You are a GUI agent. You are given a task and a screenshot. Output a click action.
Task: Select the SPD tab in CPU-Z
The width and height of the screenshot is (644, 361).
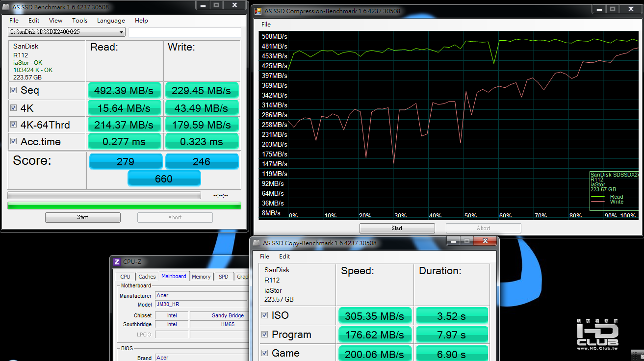224,277
